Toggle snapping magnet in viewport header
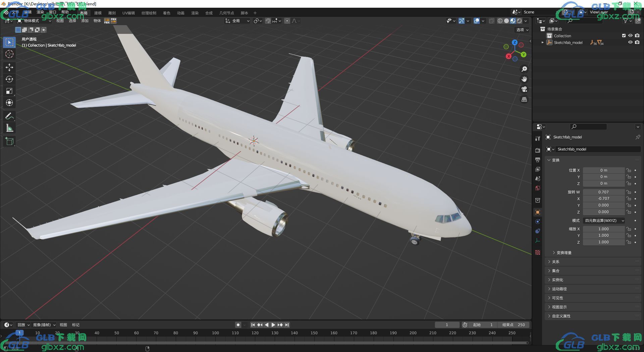This screenshot has width=644, height=352. pos(268,21)
